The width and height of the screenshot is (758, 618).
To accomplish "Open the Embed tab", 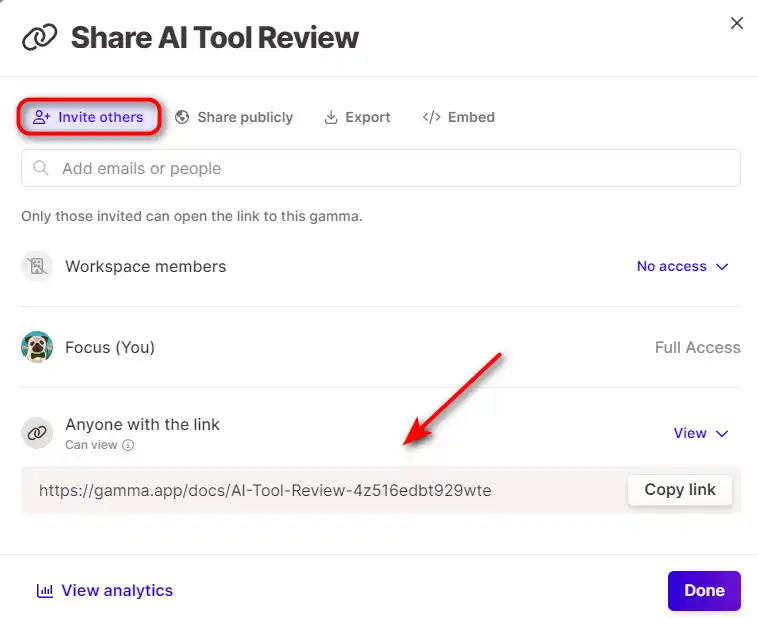I will [x=459, y=117].
